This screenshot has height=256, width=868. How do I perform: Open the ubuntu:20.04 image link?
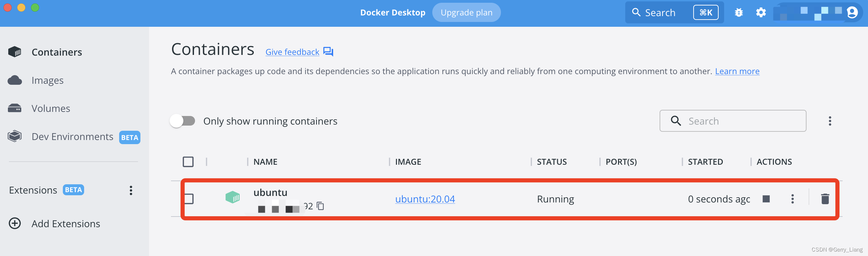pos(425,199)
